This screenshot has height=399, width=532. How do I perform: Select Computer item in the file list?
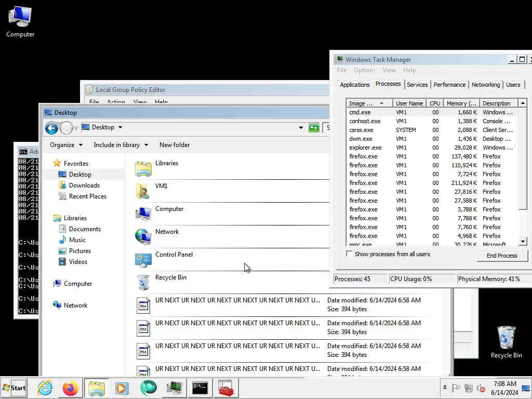point(231,214)
